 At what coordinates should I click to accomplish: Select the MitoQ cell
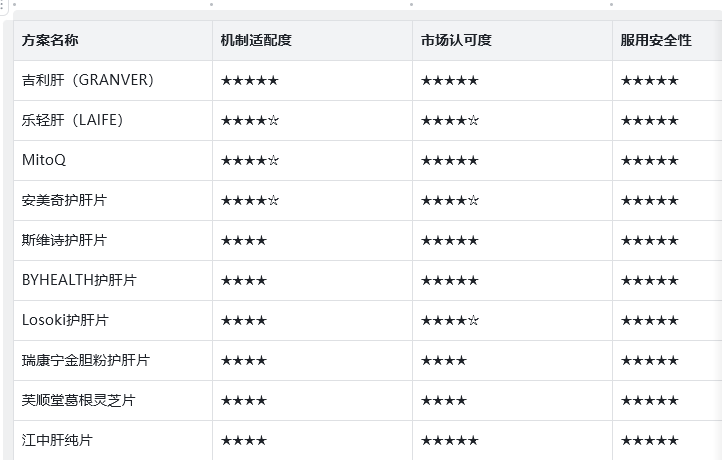pyautogui.click(x=44, y=160)
